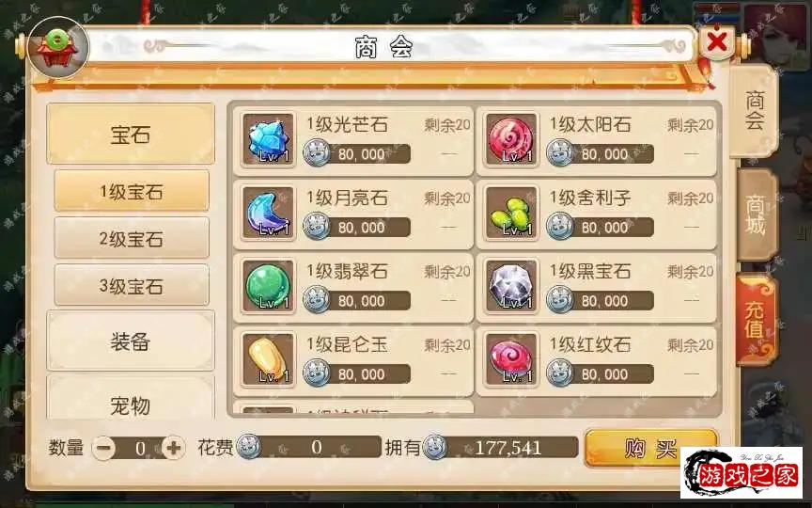Select the 1级红纹石 pink swirl gem icon
This screenshot has height=508, width=812.
coord(511,359)
